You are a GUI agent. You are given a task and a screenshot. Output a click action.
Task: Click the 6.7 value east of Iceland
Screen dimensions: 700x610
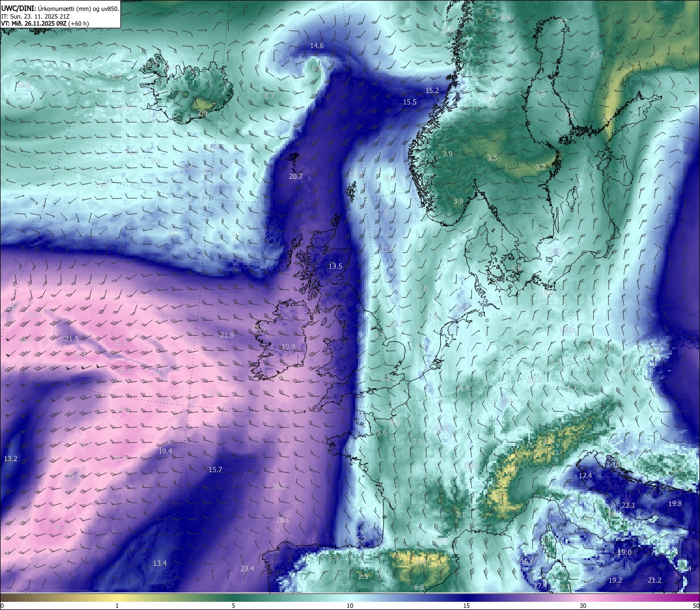(x=269, y=96)
